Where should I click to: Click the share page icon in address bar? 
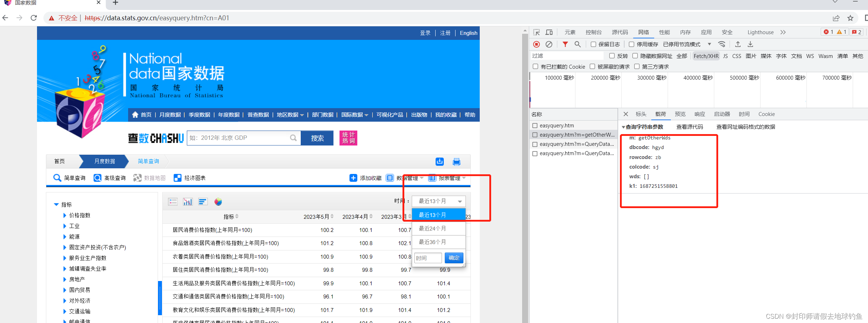pos(836,18)
